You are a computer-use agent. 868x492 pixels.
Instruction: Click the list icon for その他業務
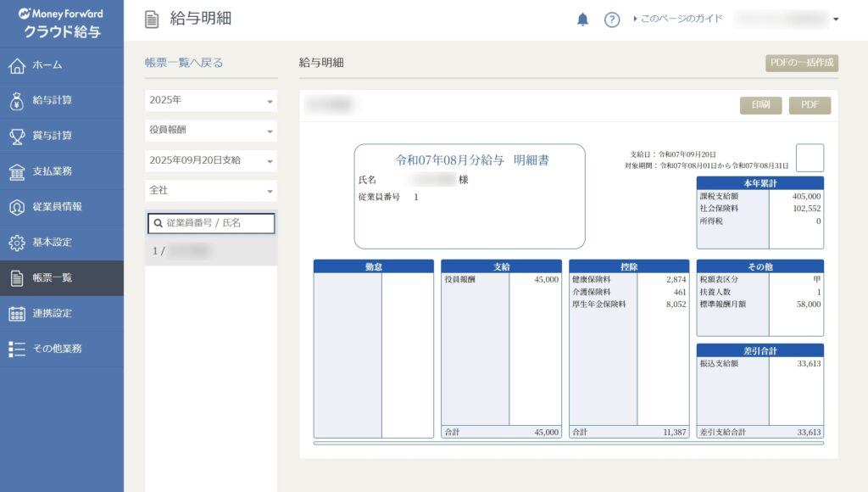pyautogui.click(x=17, y=349)
